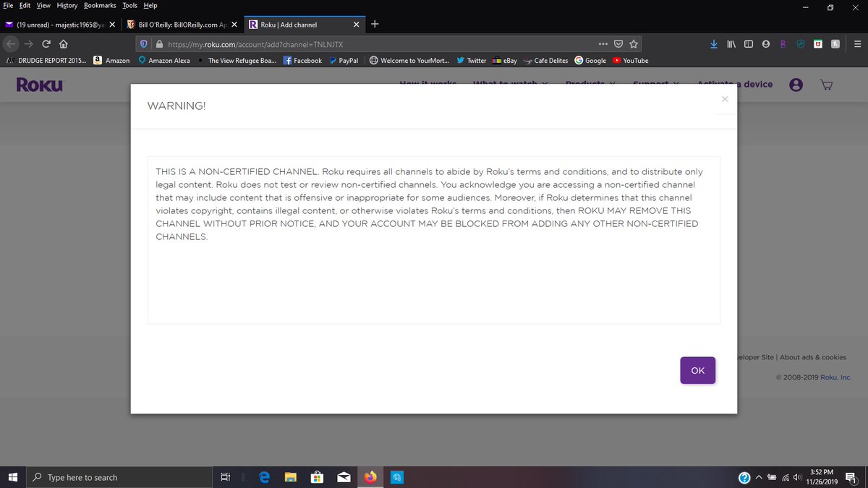This screenshot has width=868, height=488.
Task: Save the page to Pocket
Action: [618, 43]
